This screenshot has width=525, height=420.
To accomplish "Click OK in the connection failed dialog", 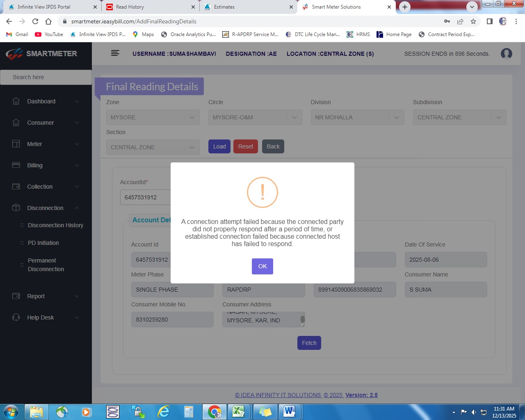I will pyautogui.click(x=262, y=266).
